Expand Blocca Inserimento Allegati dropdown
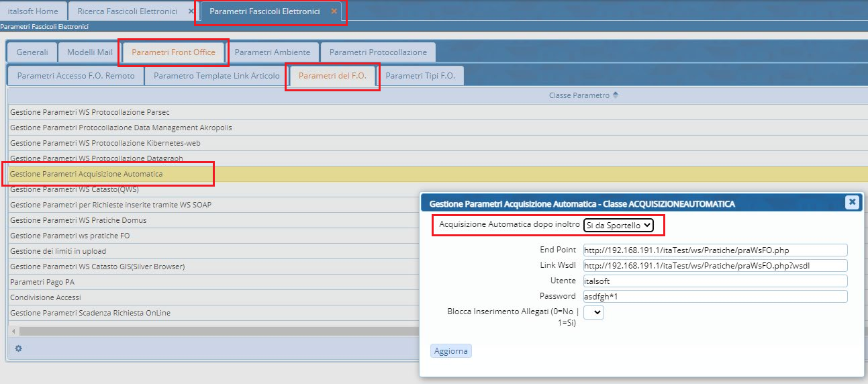The width and height of the screenshot is (868, 384). [593, 312]
